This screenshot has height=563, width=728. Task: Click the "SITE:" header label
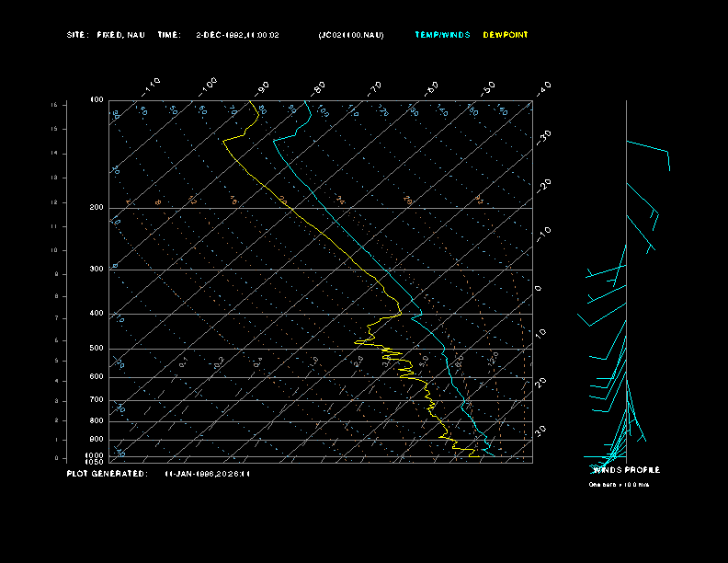click(x=76, y=35)
